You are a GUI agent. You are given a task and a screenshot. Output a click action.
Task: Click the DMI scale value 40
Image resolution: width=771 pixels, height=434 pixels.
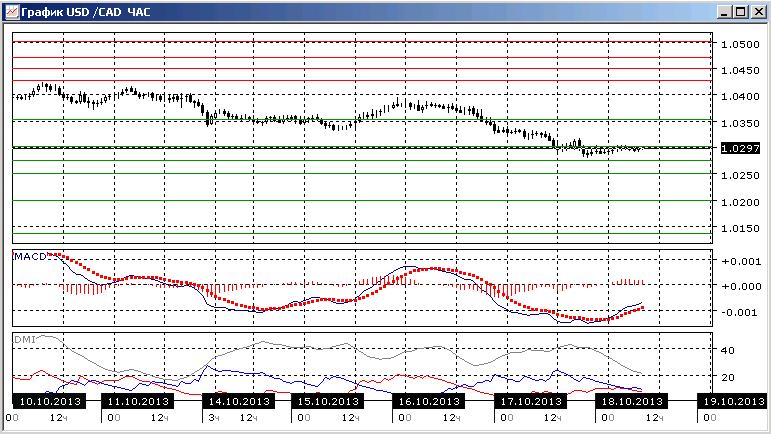728,350
